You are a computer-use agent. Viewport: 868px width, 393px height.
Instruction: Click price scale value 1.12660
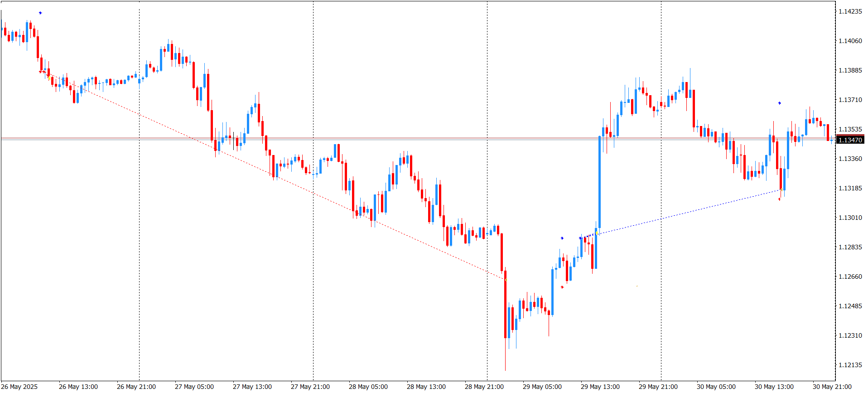[x=850, y=277]
